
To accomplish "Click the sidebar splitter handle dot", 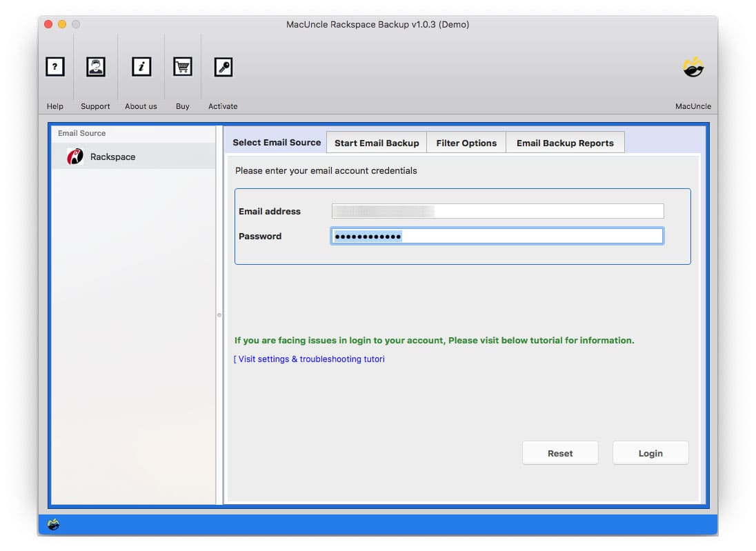I will 219,314.
